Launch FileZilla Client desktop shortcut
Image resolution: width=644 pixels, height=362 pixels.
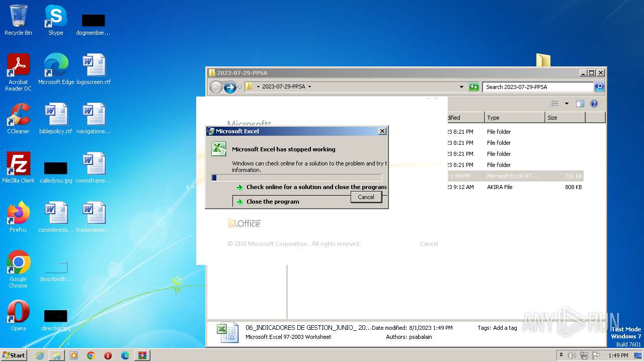coord(18,167)
